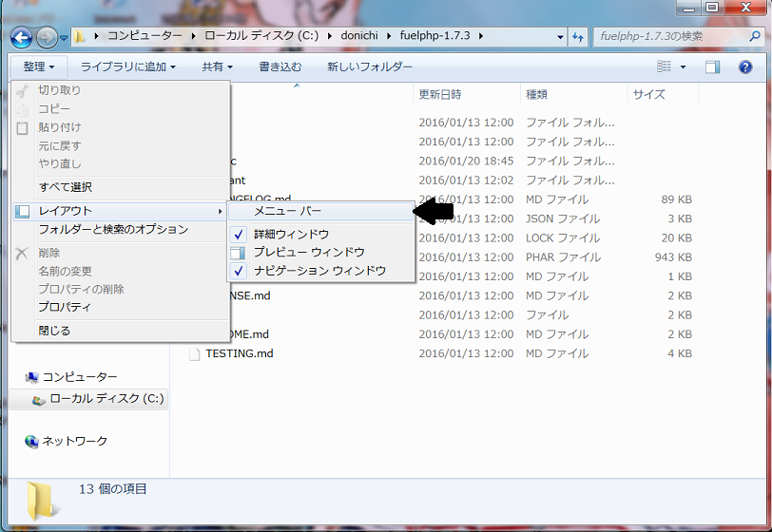
Task: Click the Forward navigation arrow
Action: (x=47, y=37)
